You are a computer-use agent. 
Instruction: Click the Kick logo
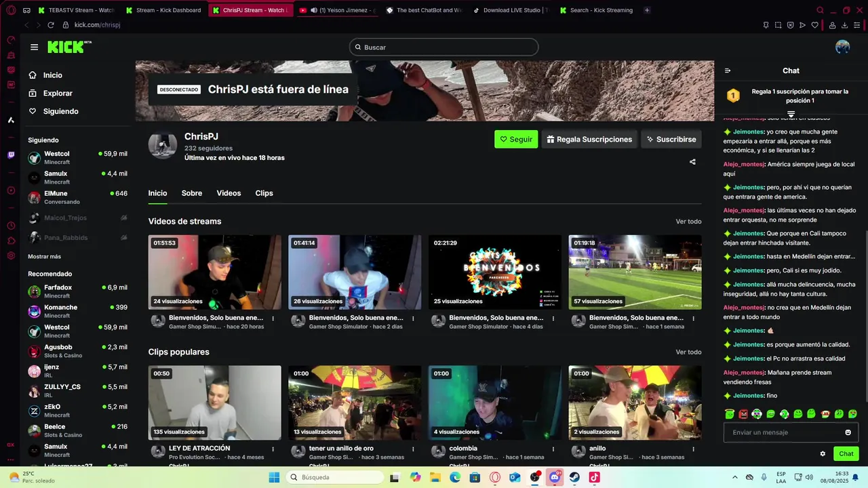point(68,47)
